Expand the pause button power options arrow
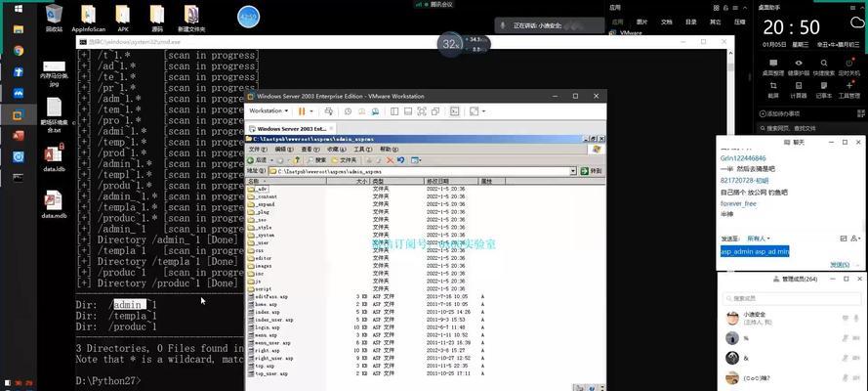Screen dimensions: 868x391 point(311,111)
